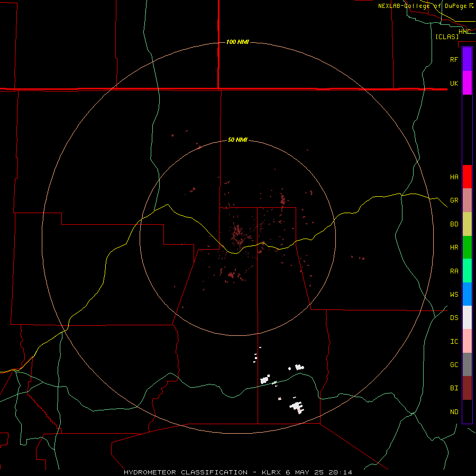Click the NEXLAB-College of DuPage credit text

point(422,6)
